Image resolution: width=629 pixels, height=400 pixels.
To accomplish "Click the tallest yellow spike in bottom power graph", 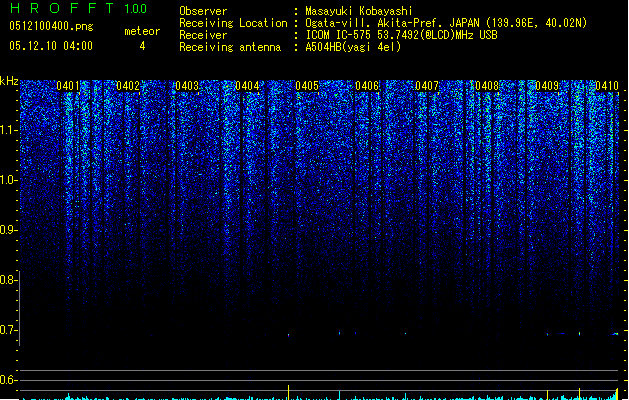I will [x=288, y=392].
